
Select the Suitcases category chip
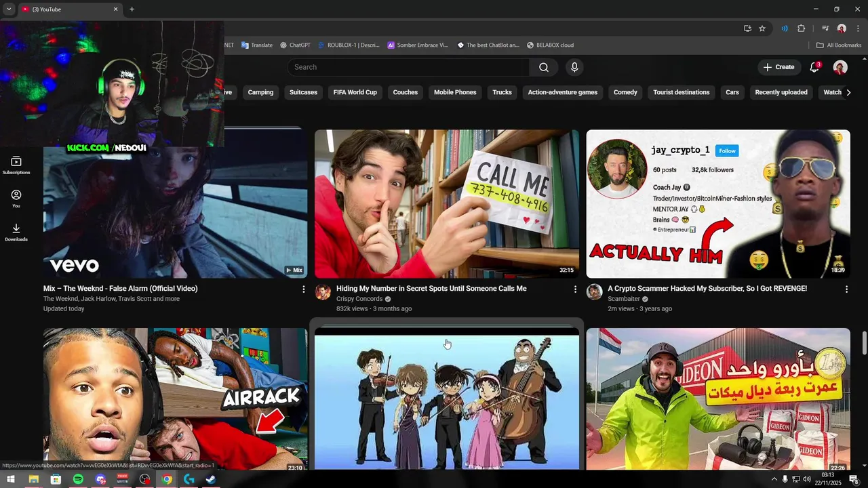(x=303, y=92)
